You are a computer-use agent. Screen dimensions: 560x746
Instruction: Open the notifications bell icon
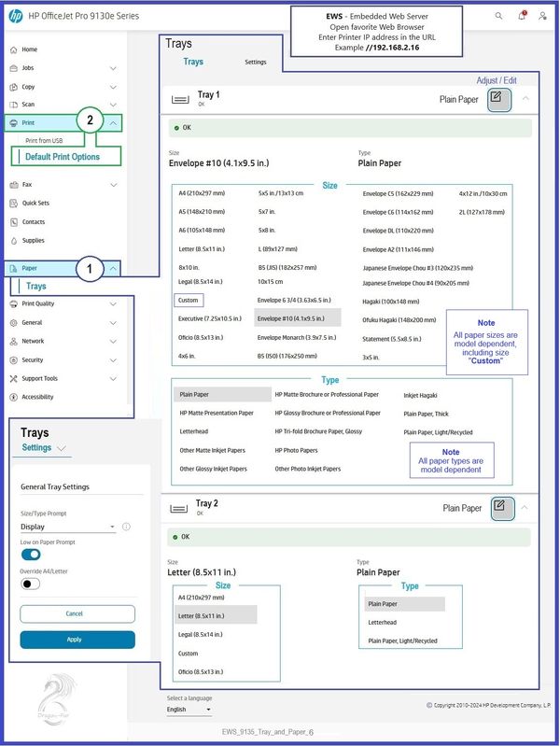point(522,15)
